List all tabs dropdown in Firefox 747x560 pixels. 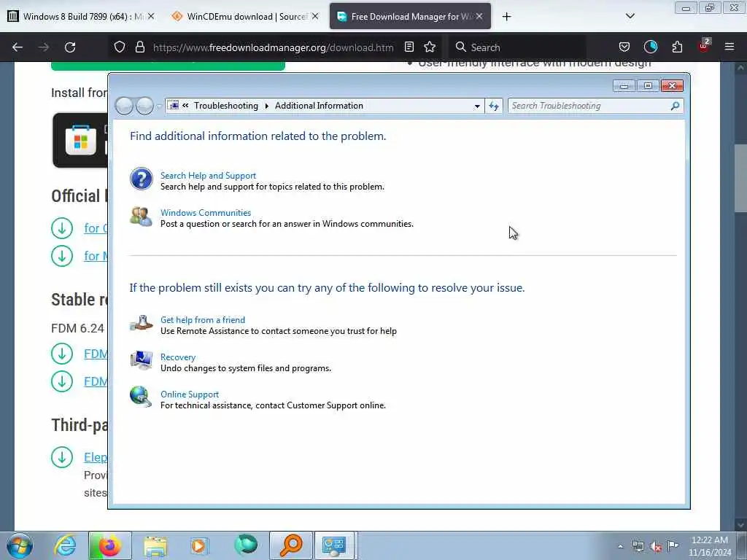point(630,16)
